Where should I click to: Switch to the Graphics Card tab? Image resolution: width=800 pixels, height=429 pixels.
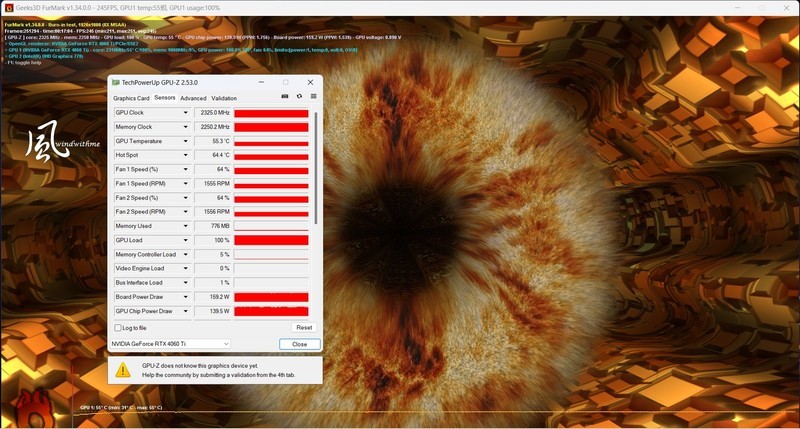pos(131,98)
